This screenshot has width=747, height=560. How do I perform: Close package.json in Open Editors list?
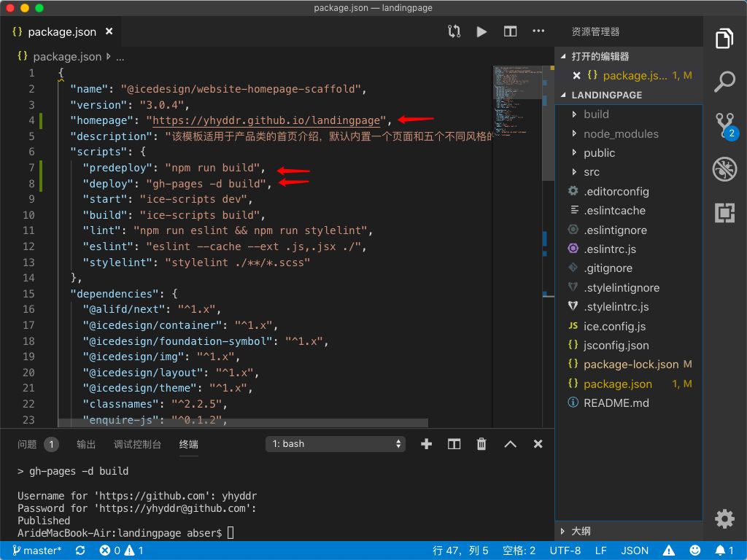(x=576, y=76)
